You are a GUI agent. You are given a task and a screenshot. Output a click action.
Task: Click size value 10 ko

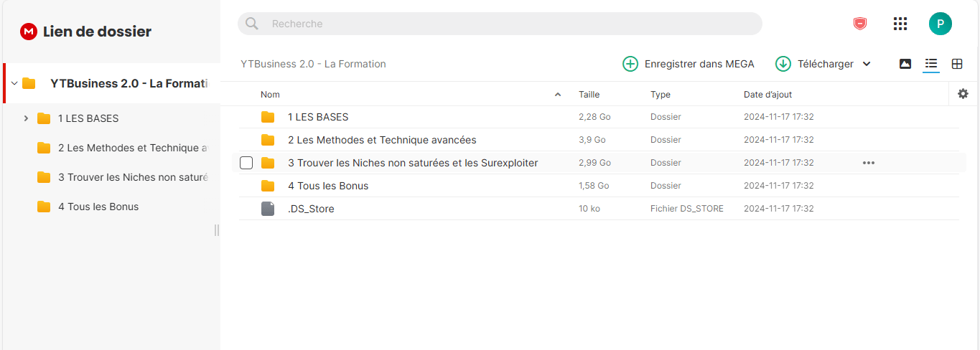589,209
